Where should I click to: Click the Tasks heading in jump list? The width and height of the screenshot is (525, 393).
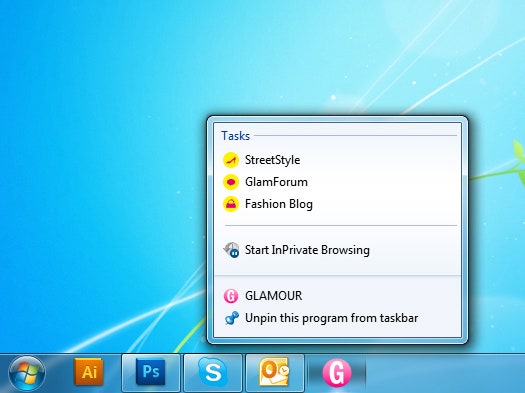tap(235, 136)
